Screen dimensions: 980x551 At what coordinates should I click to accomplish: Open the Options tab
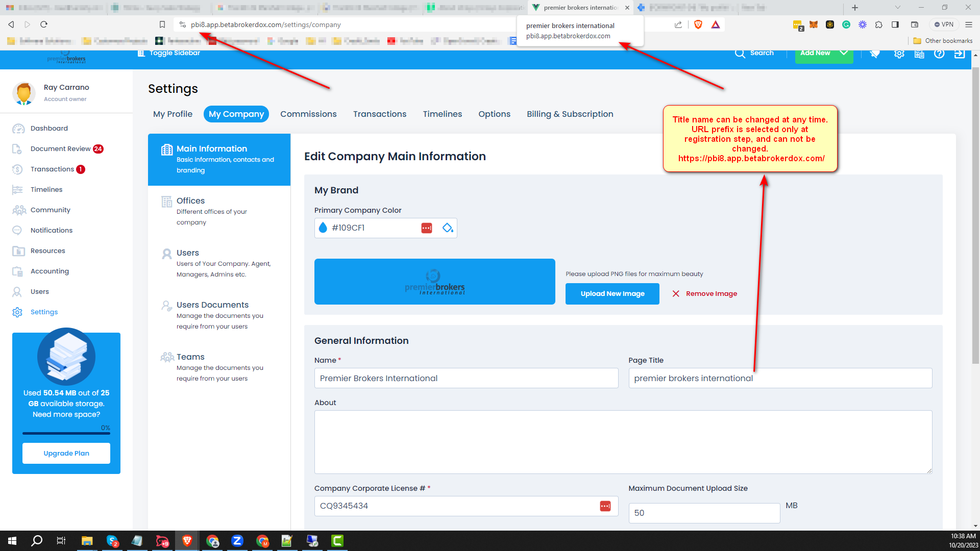coord(494,114)
